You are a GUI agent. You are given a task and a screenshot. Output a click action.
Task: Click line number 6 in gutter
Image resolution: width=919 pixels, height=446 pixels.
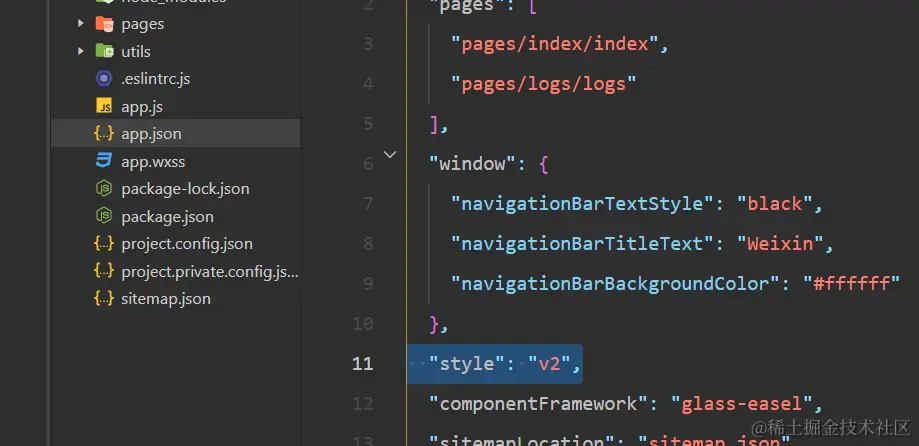click(x=367, y=164)
